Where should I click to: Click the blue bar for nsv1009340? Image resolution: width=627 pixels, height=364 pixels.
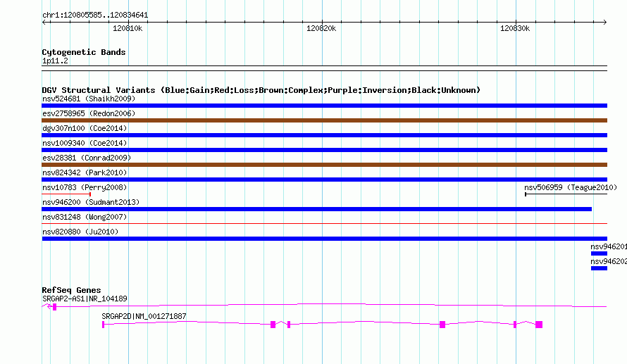(324, 150)
